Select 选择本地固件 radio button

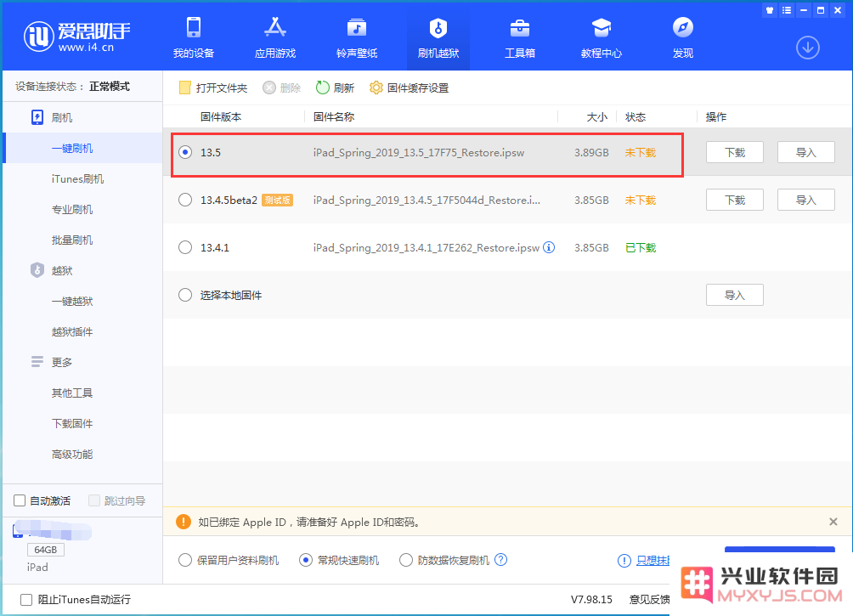tap(185, 295)
